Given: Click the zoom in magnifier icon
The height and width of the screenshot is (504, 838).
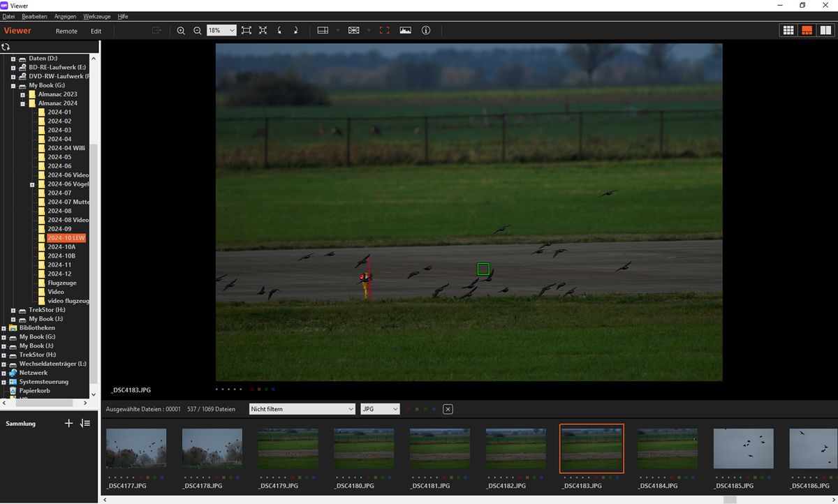Looking at the screenshot, I should (x=181, y=31).
